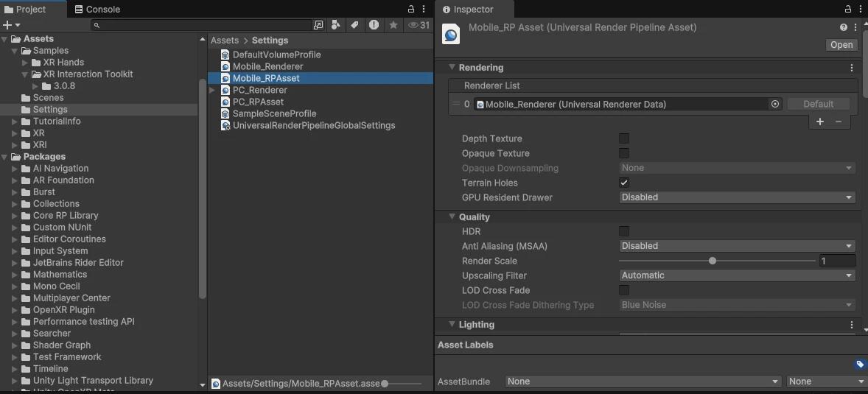Click the Mobile_RP Asset header icon
This screenshot has width=868, height=394.
point(451,35)
